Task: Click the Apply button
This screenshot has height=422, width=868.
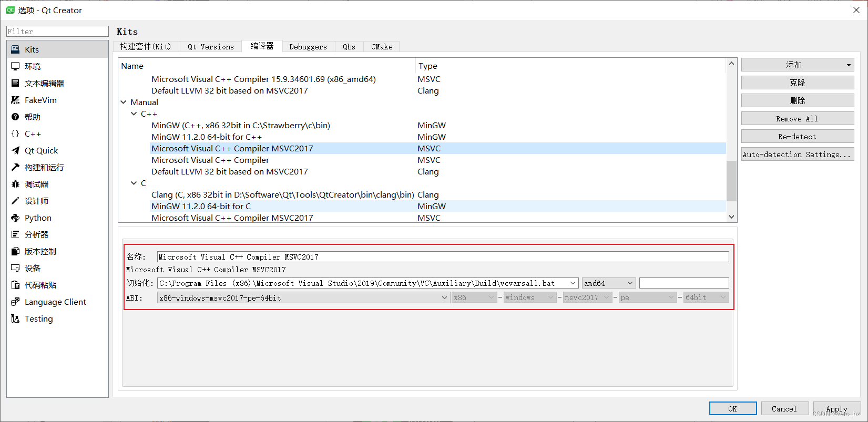Action: [836, 408]
